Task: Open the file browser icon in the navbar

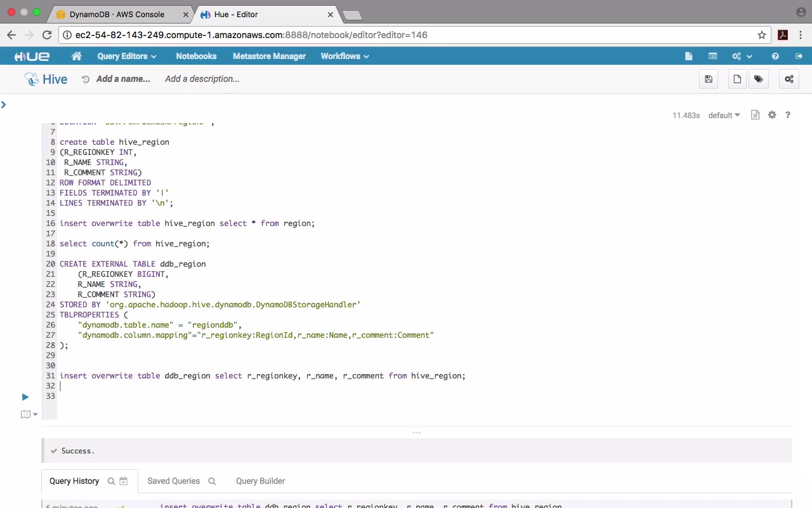Action: pyautogui.click(x=688, y=56)
